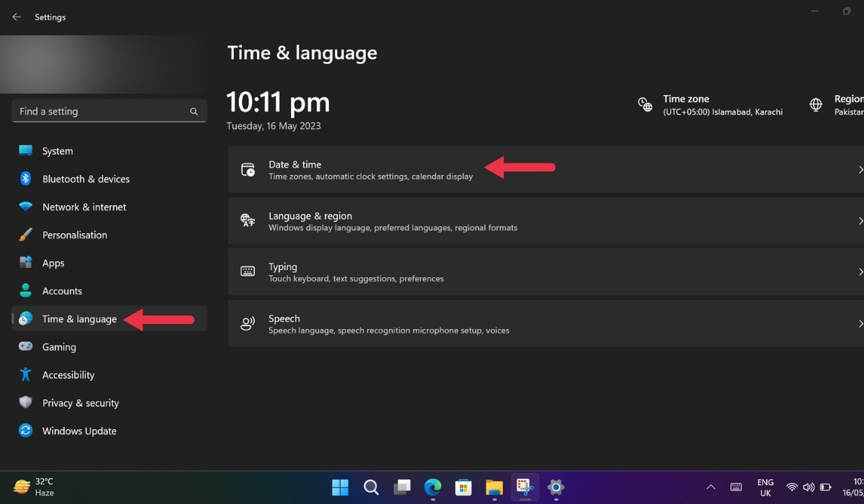Open Network & internet settings
864x504 pixels.
(x=84, y=207)
